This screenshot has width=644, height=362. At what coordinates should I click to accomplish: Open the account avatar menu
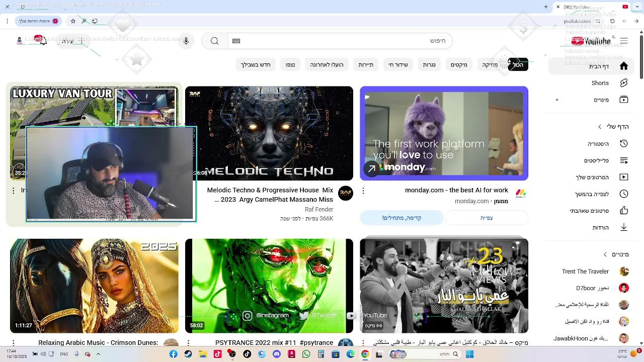[20, 41]
